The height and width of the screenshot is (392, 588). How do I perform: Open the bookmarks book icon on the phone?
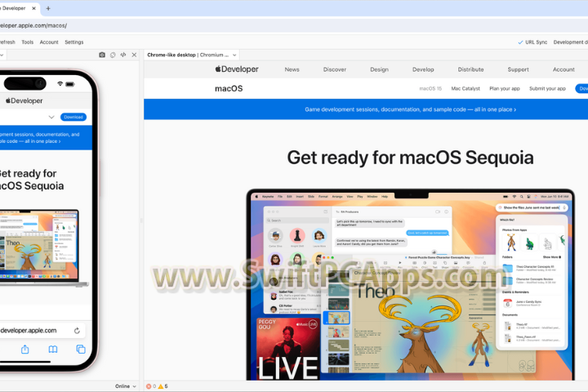click(x=53, y=350)
